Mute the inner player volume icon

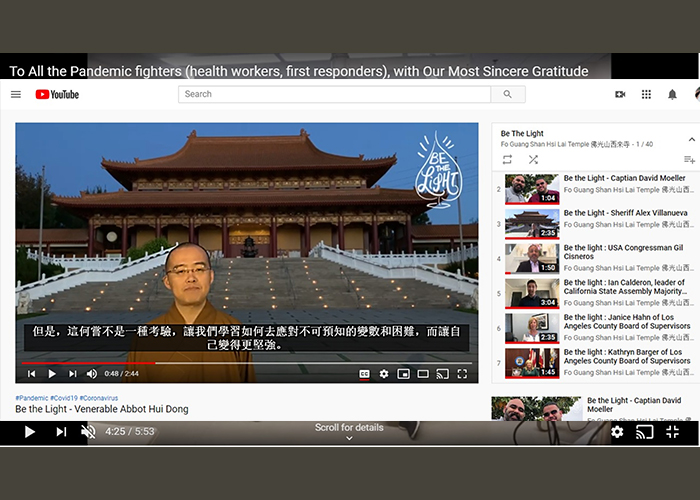[x=92, y=374]
